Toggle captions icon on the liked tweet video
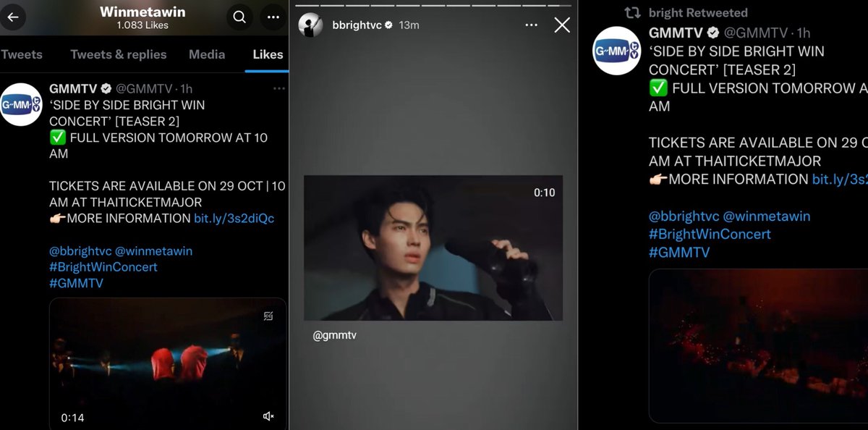868x430 pixels. (x=268, y=316)
